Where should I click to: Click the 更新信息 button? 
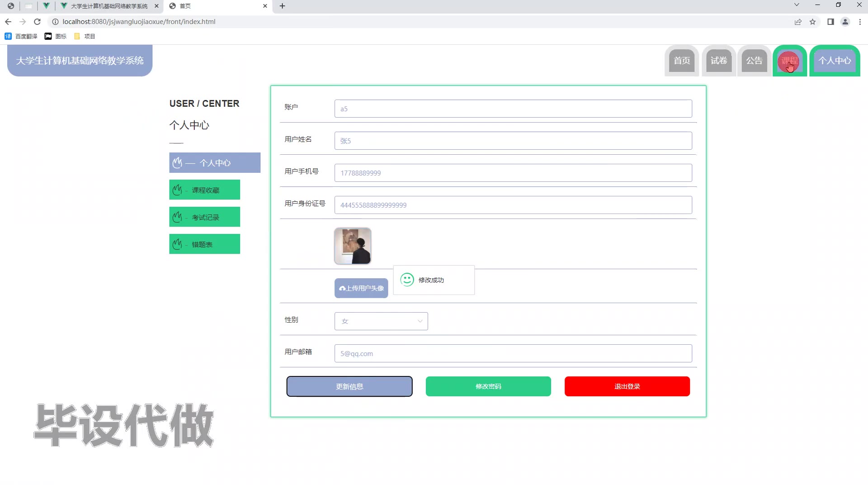tap(349, 386)
